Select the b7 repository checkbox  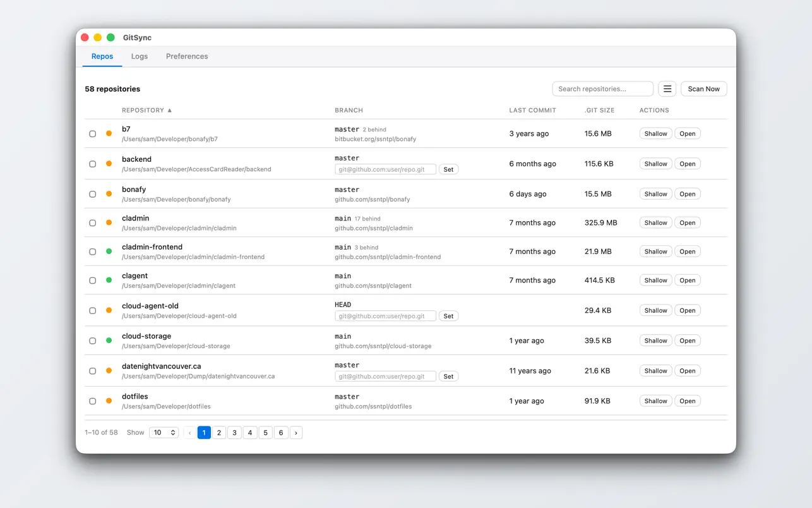coord(92,134)
